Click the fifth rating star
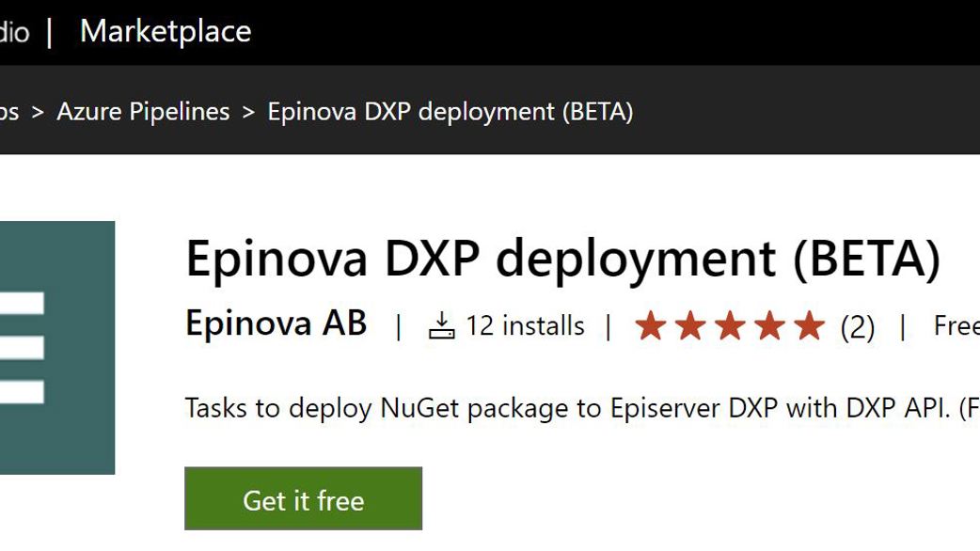The image size is (980, 551). (810, 325)
